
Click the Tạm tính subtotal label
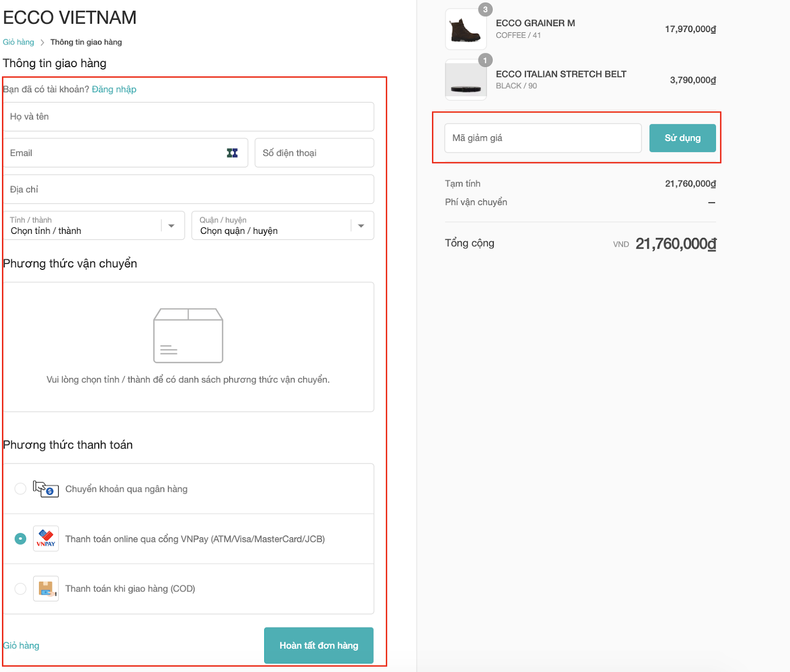coord(463,184)
